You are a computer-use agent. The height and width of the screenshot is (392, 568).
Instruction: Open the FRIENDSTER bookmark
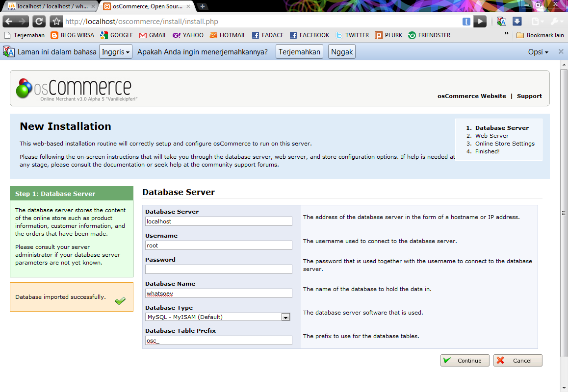tap(429, 35)
